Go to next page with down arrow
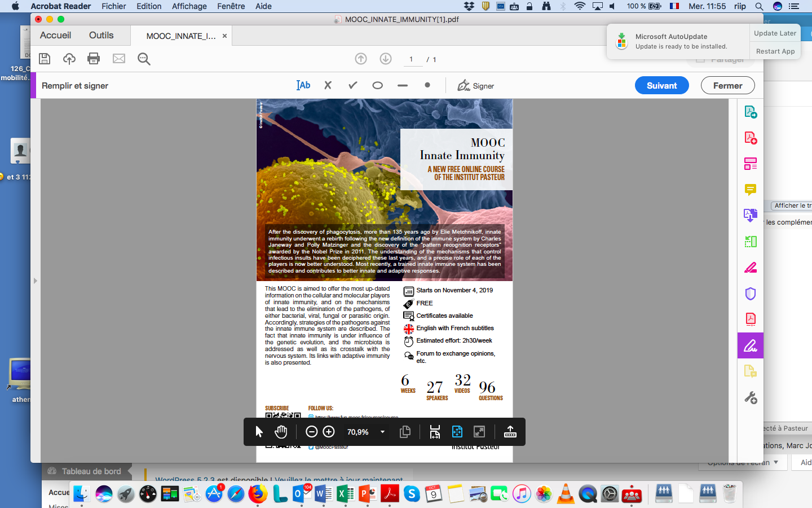This screenshot has width=812, height=508. [386, 59]
